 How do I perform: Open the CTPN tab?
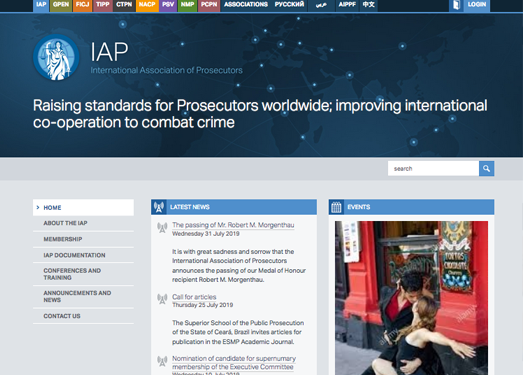124,5
